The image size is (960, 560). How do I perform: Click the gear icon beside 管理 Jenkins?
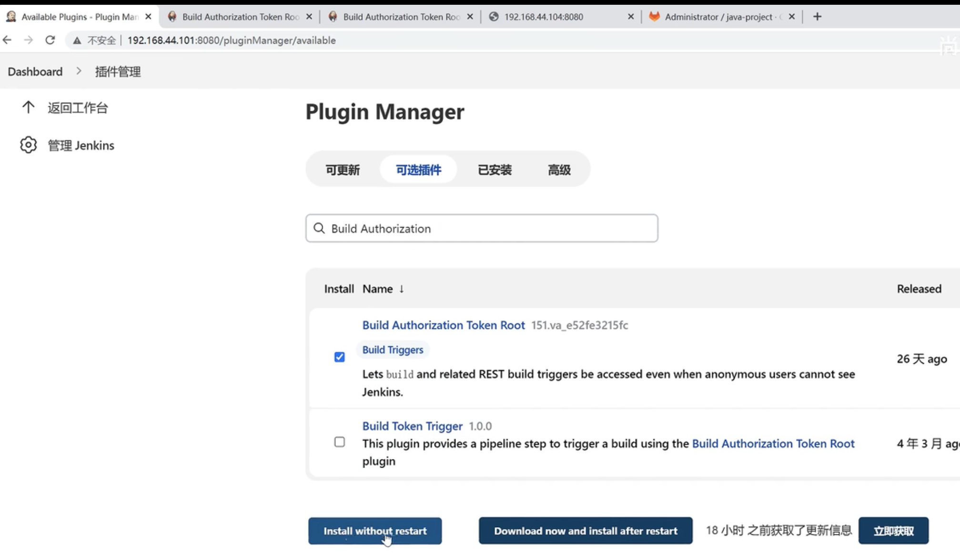[x=28, y=145]
